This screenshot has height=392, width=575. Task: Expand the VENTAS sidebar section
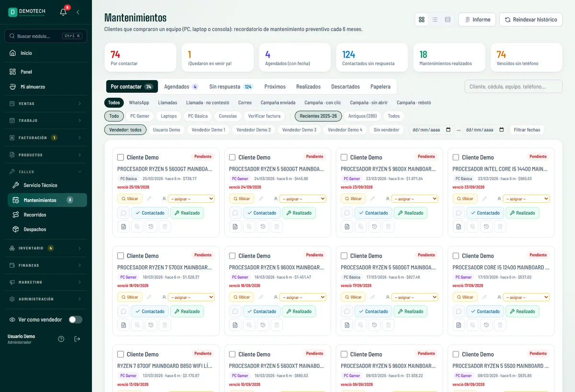coord(46,104)
